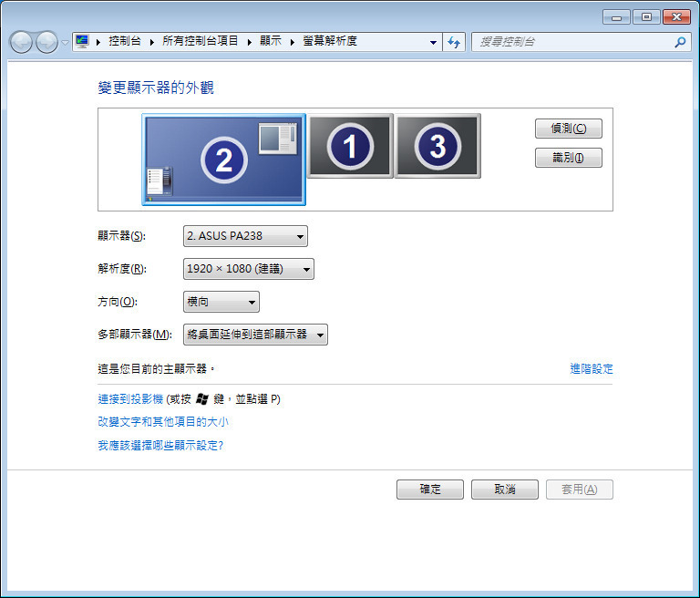Click the 識別(I) identify button
The height and width of the screenshot is (598, 700).
pos(569,158)
